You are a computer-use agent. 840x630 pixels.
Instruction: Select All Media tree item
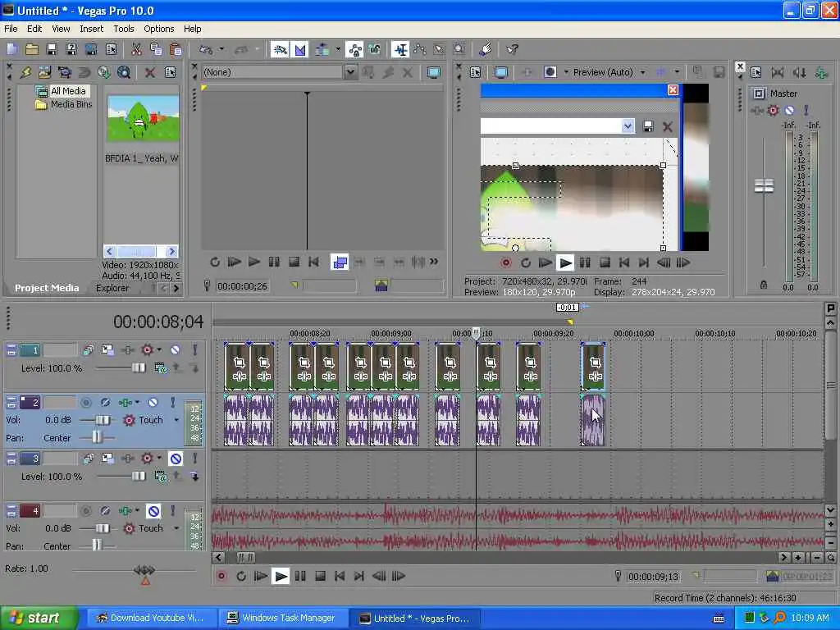point(68,91)
